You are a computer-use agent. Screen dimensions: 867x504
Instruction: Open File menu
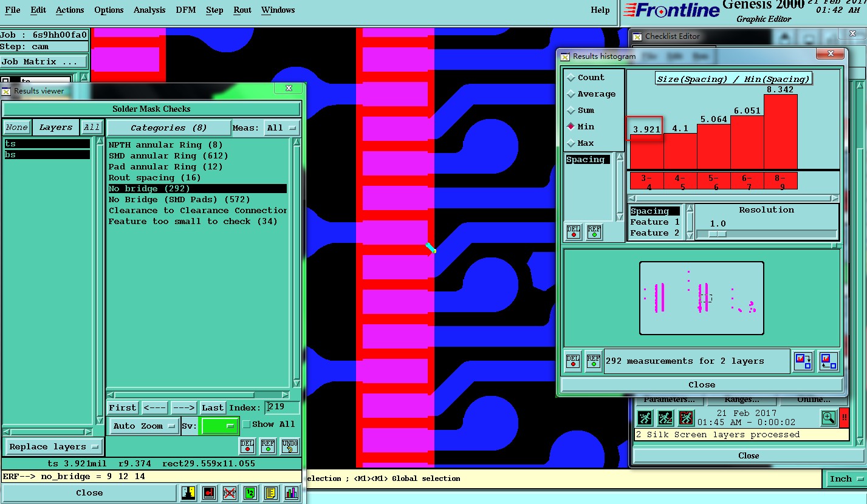[x=12, y=10]
